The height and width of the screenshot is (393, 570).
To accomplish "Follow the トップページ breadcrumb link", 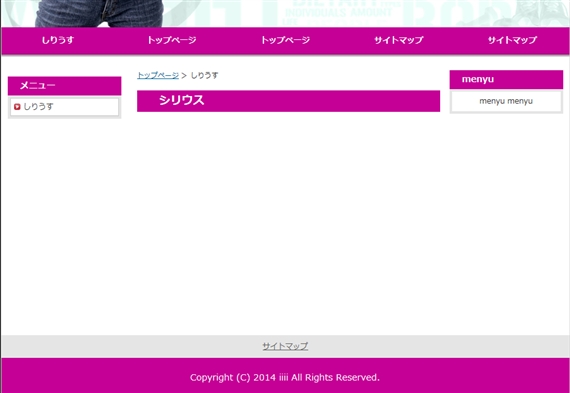I will pyautogui.click(x=158, y=75).
